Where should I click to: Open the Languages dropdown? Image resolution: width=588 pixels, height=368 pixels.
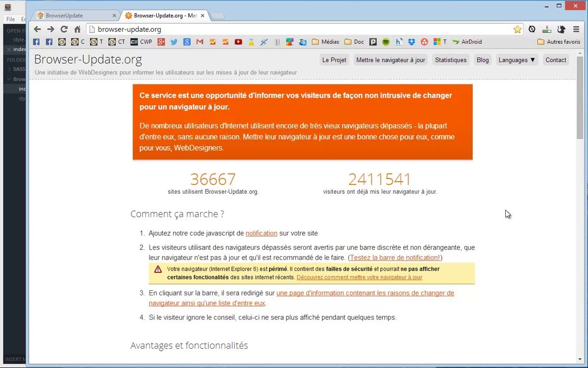[x=517, y=60]
